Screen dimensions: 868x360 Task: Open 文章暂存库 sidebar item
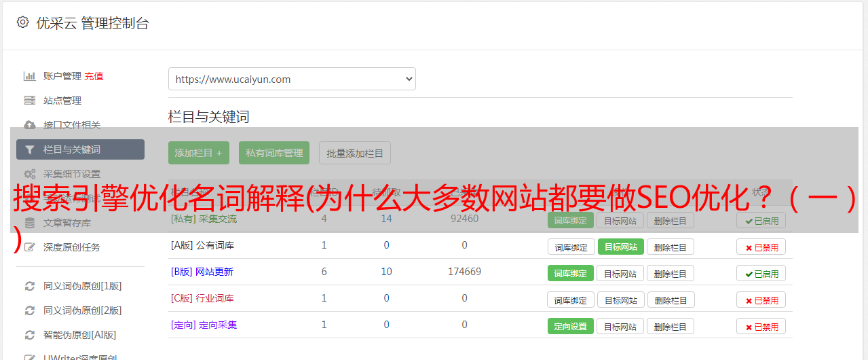click(x=67, y=223)
